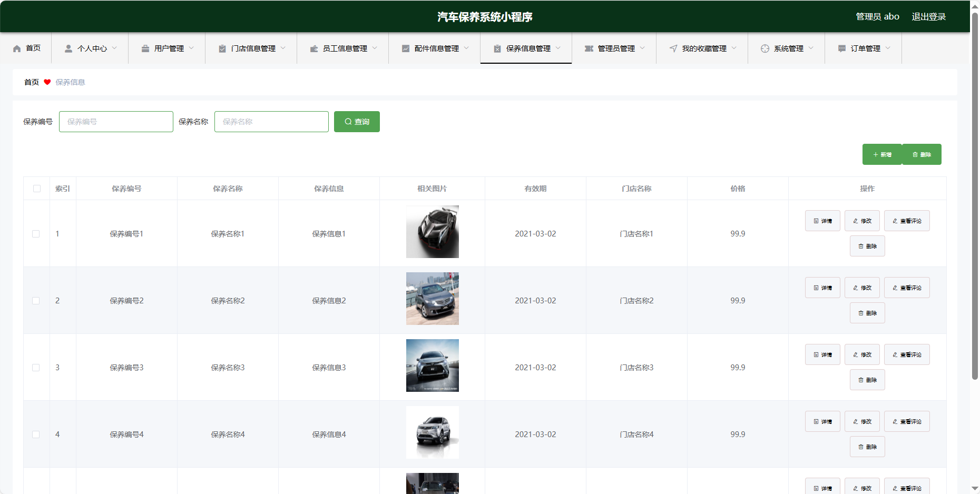Click edit pencil icon in 保养编号1 row
The height and width of the screenshot is (494, 980).
(x=856, y=221)
